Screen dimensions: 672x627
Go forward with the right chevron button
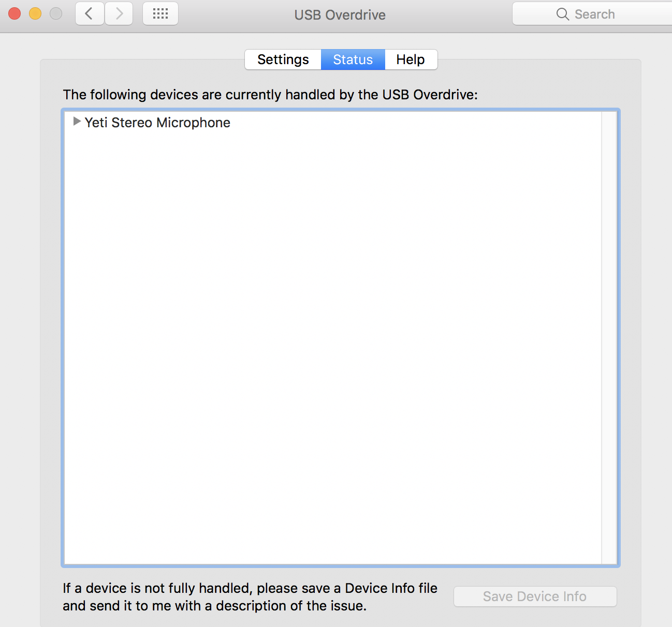[x=119, y=13]
